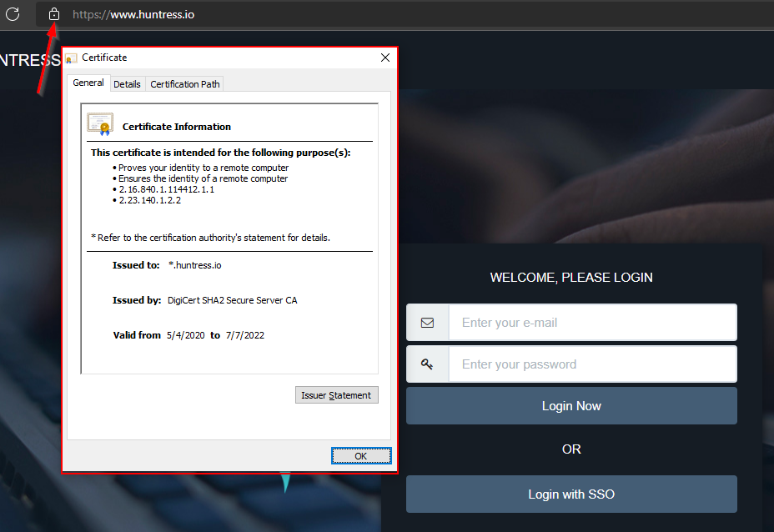Click 'Ensures the identity of a remote computer'
This screenshot has width=774, height=532.
(x=203, y=178)
